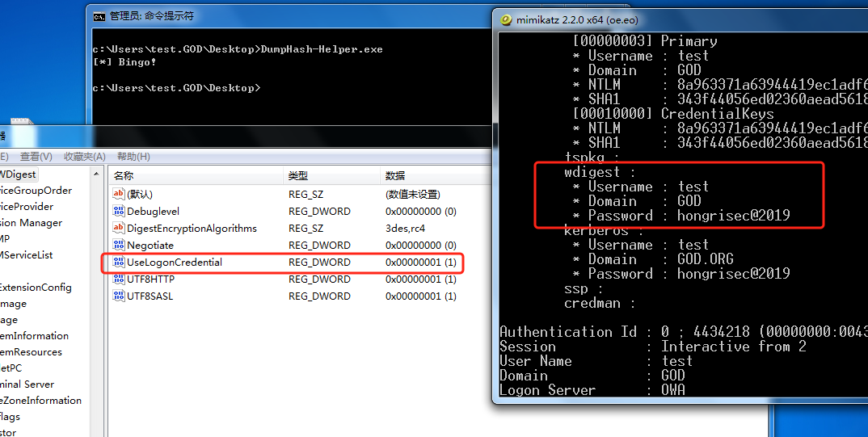Select the SystemResources tree key
Viewport: 868px width, 437px height.
tap(31, 352)
